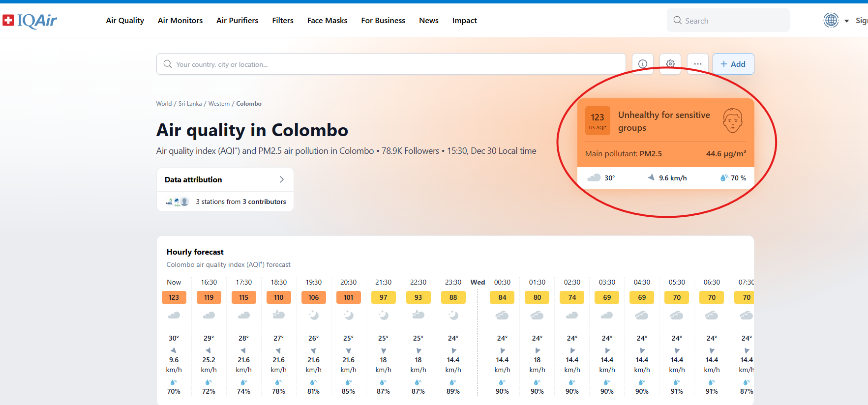Click the IQAir logo
Image resolution: width=868 pixels, height=405 pixels.
point(30,21)
